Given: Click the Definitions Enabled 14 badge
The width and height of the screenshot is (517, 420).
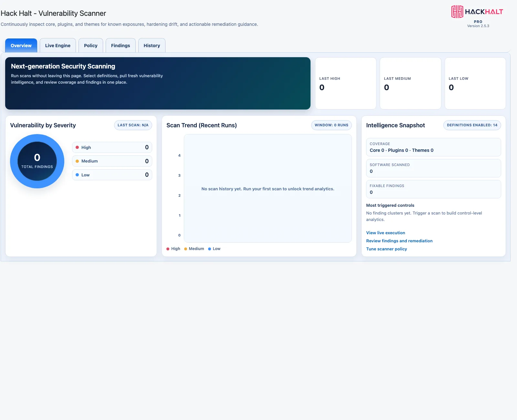Looking at the screenshot, I should 472,125.
